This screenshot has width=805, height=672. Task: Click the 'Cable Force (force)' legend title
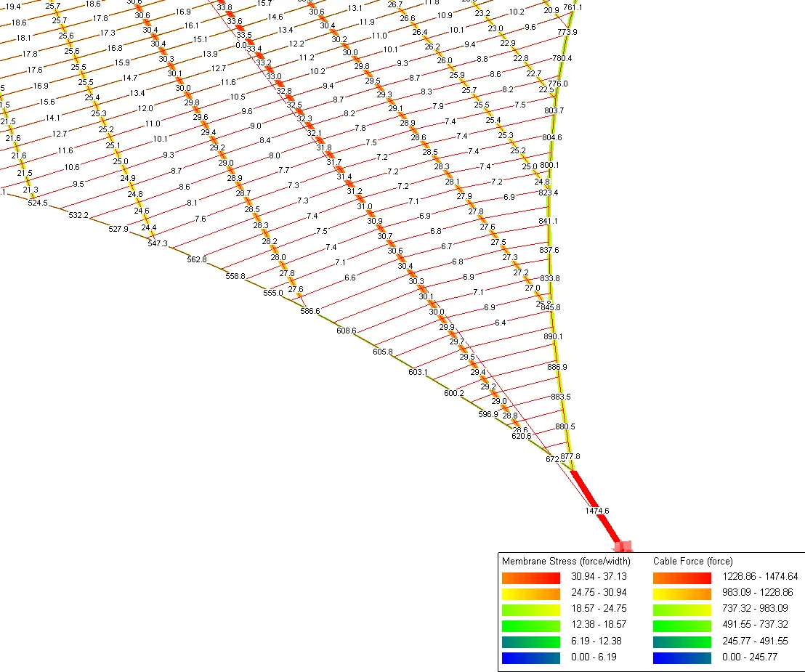(x=692, y=561)
